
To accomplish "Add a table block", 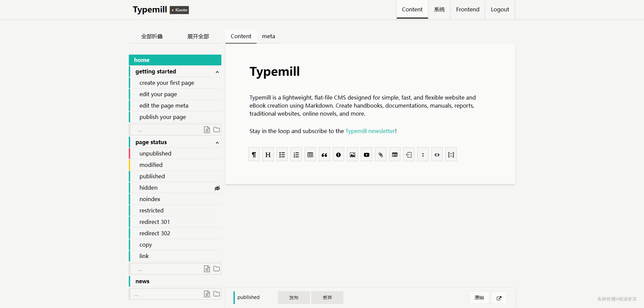I will [310, 155].
